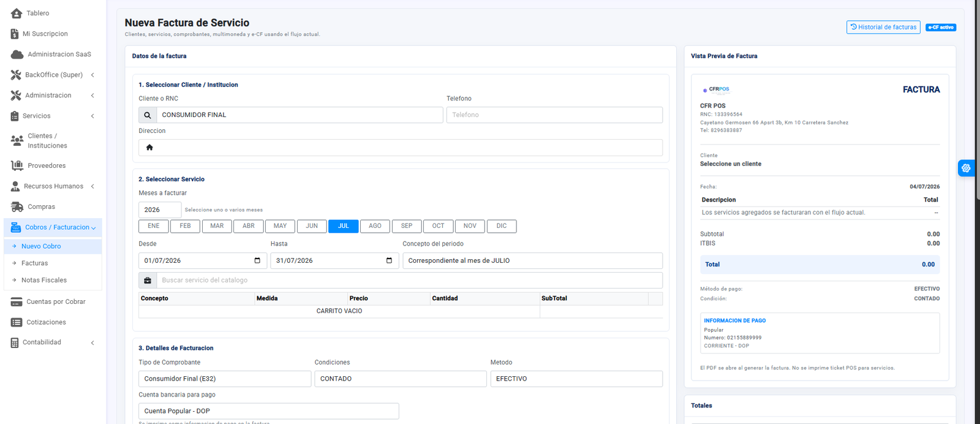
Task: Open Historial de facturas
Action: (883, 27)
